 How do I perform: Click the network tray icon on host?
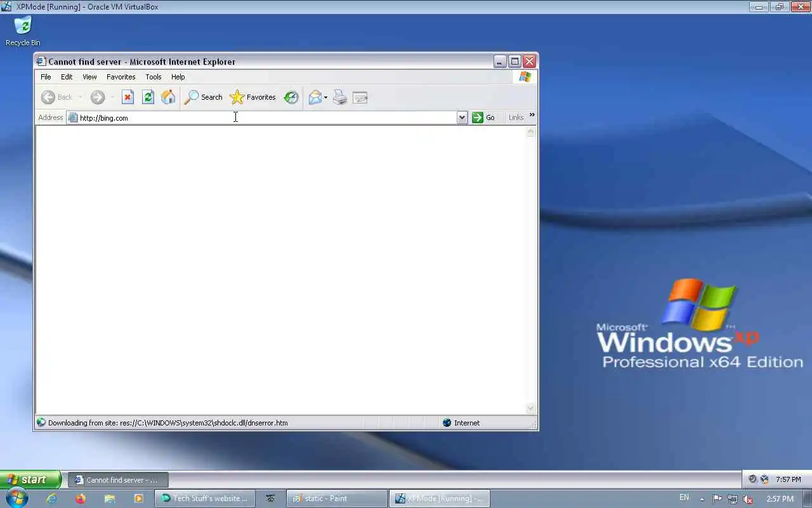733,499
